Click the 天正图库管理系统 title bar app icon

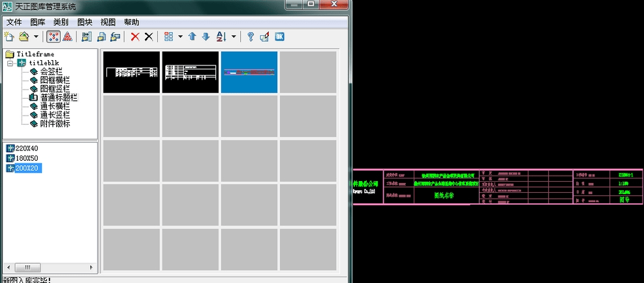point(7,7)
